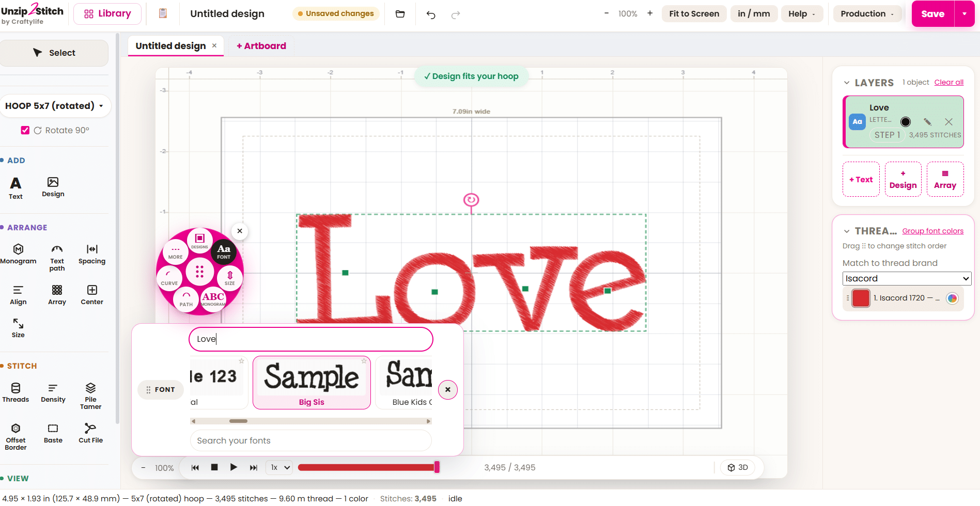Screen dimensions: 980x506
Task: Add Text from the ADD section
Action: point(15,188)
